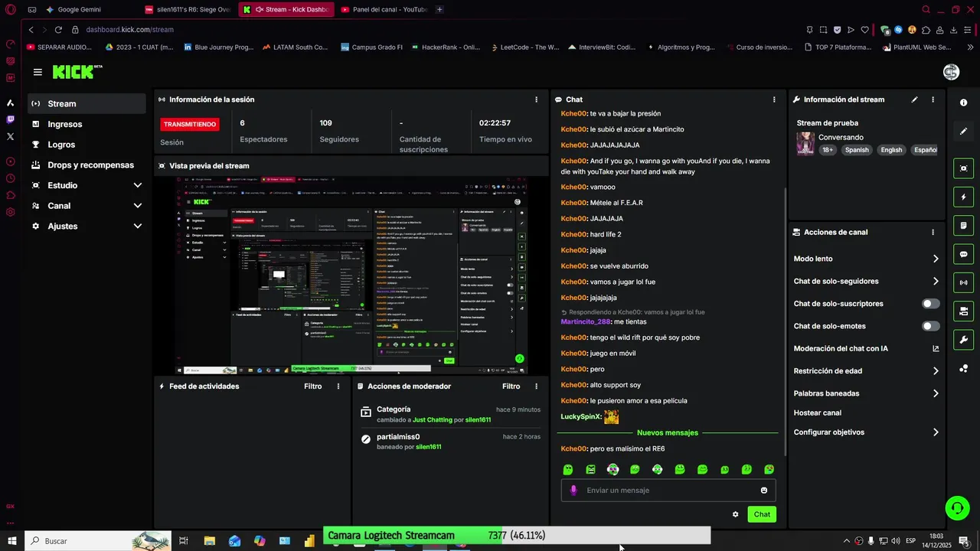This screenshot has width=980, height=551.
Task: Open the three-dot menu of Feed de actividades
Action: 338,386
